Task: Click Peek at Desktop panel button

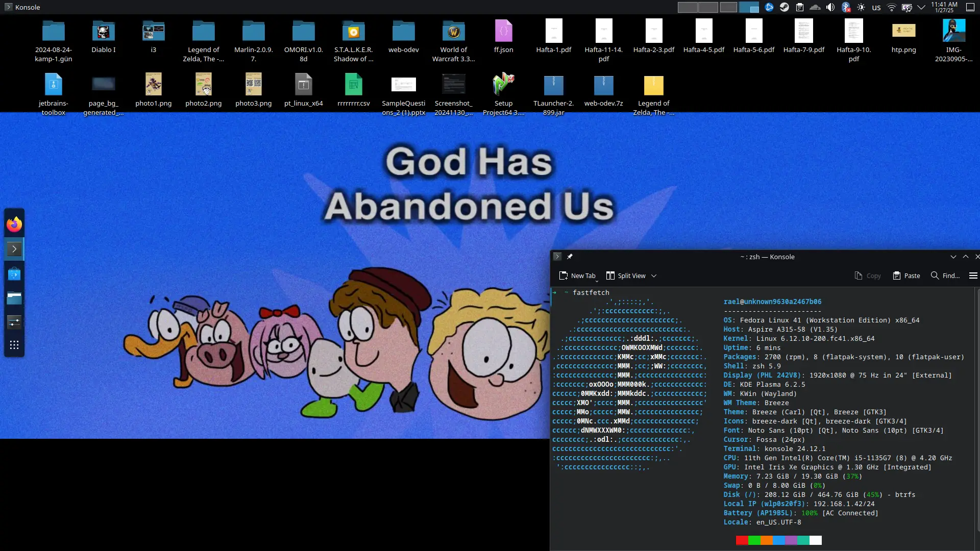Action: click(970, 7)
